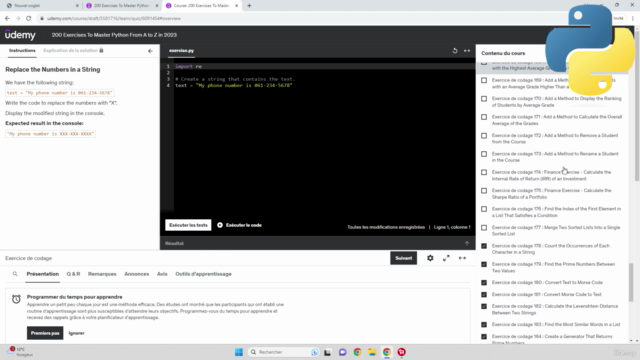Open exercise 179 Find the Prime Numbers
Viewport: 640px width, 360px height.
click(x=553, y=267)
